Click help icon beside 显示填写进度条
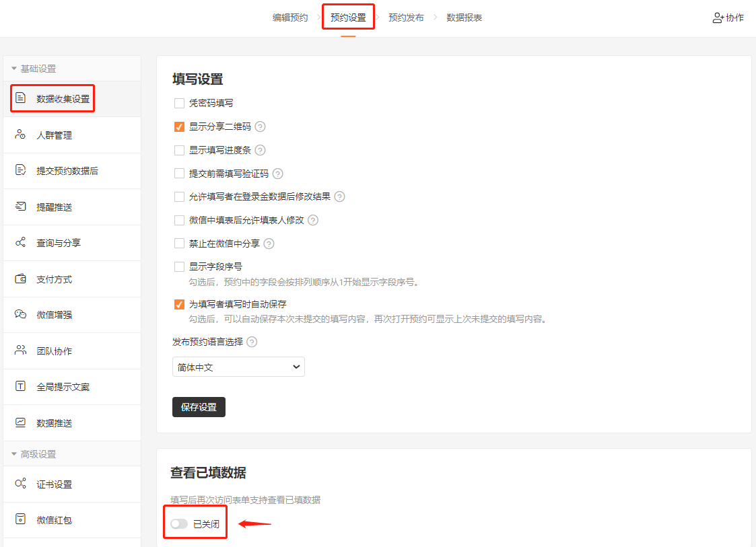 (260, 150)
